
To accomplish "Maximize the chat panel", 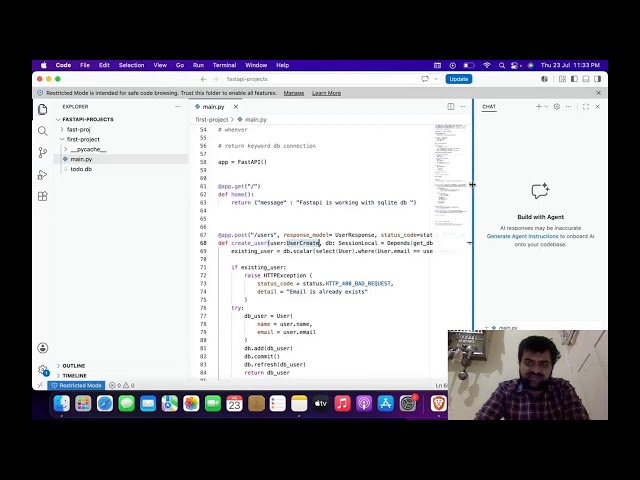I will 586,107.
